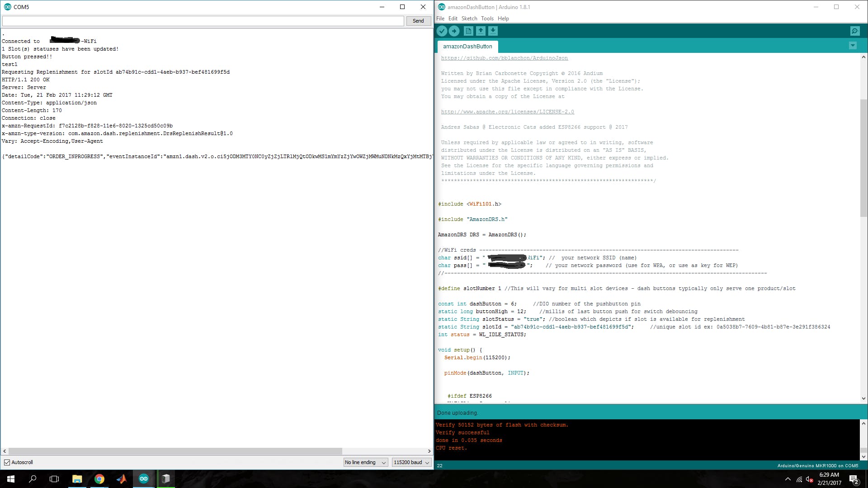Open the Sketch menu
Image resolution: width=868 pixels, height=488 pixels.
point(469,19)
